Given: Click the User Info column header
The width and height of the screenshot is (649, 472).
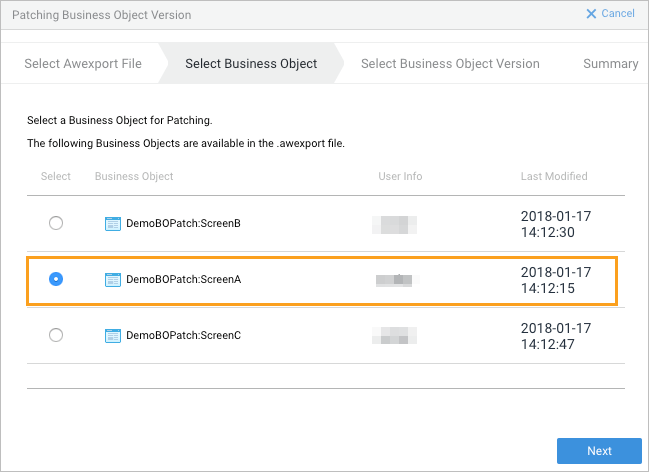Looking at the screenshot, I should pyautogui.click(x=400, y=177).
